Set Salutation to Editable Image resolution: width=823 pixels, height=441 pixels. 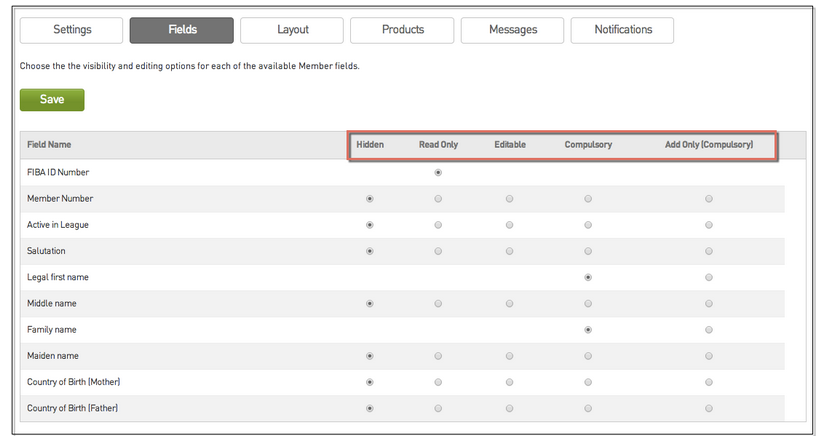(x=509, y=251)
